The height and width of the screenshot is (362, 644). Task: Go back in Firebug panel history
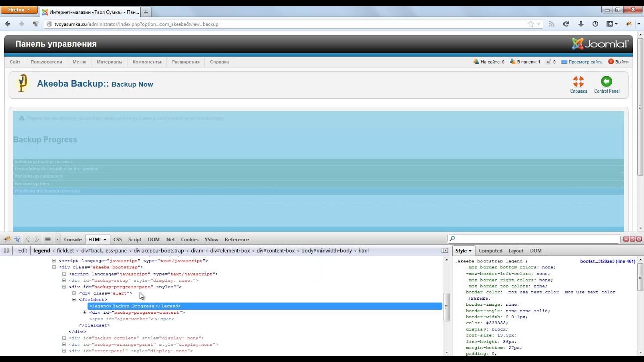coord(28,239)
